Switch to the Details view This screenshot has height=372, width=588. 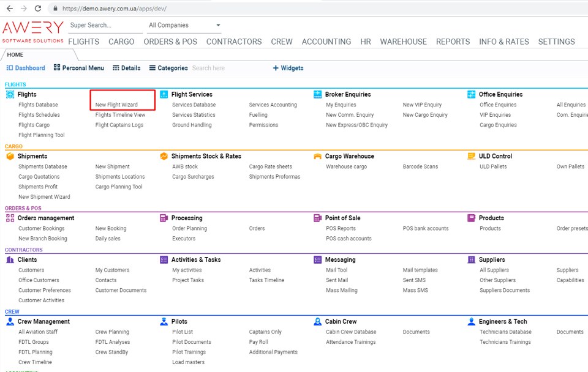click(127, 68)
